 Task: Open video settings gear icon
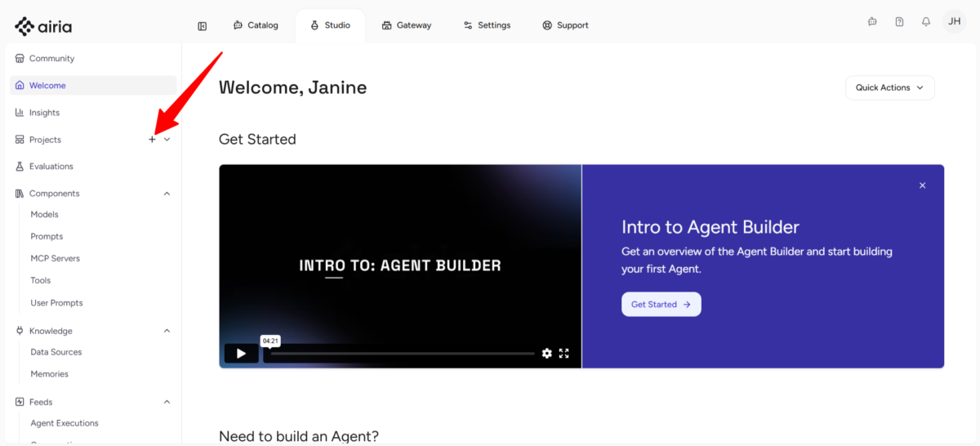tap(547, 354)
